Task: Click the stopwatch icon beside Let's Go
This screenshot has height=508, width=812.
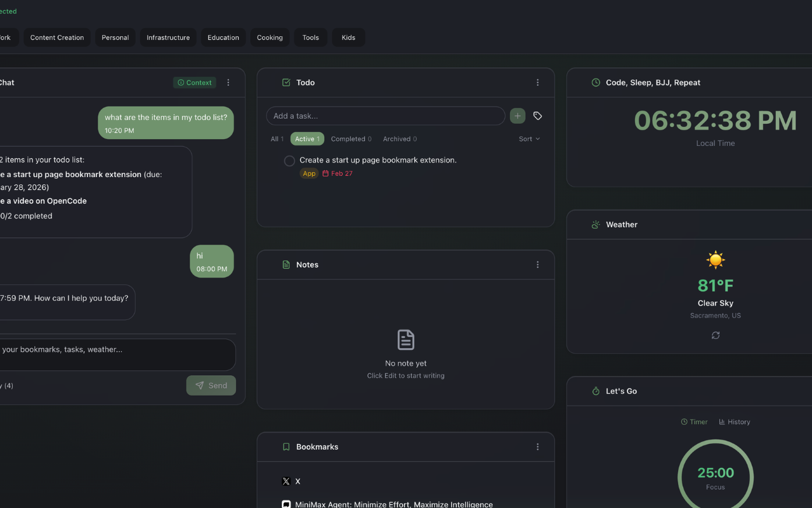Action: point(595,391)
